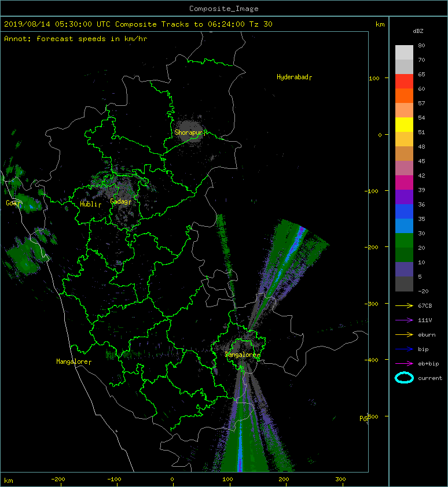Click the -200 tick on the vertical axis

coord(371,247)
